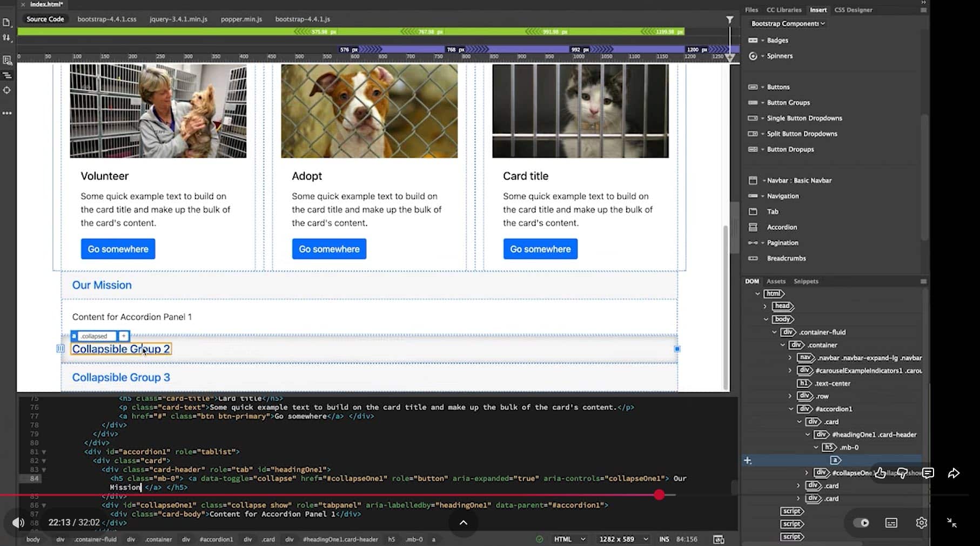Click the share arrow icon
980x546 pixels.
point(954,474)
